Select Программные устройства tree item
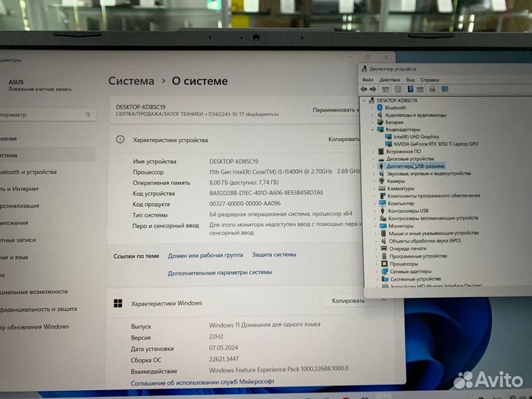532x399 pixels. pos(418,256)
